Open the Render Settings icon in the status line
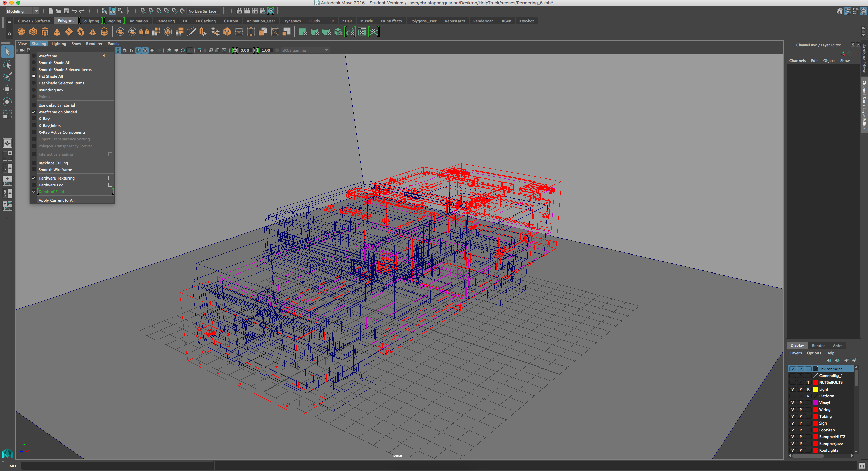The width and height of the screenshot is (868, 471). click(x=263, y=11)
